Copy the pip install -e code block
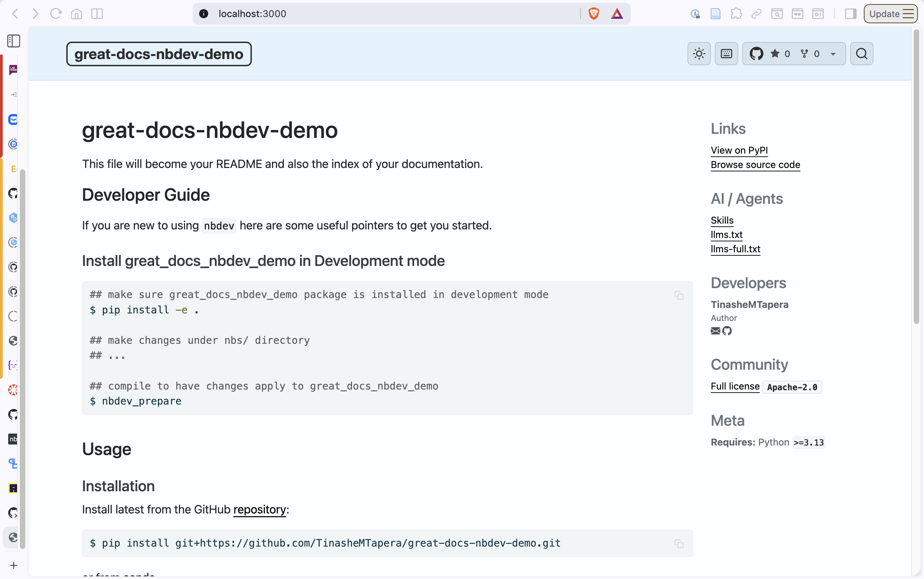Screen dimensions: 924x579 (679, 295)
